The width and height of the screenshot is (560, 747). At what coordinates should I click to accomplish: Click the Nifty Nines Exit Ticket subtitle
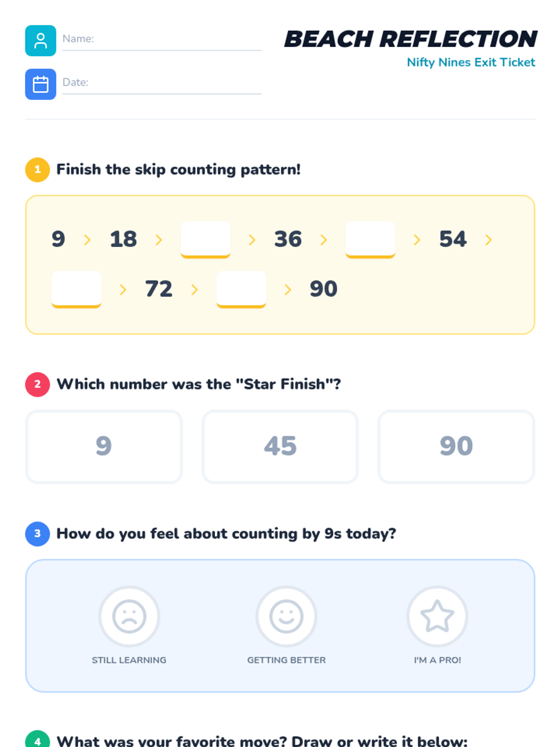[x=470, y=62]
